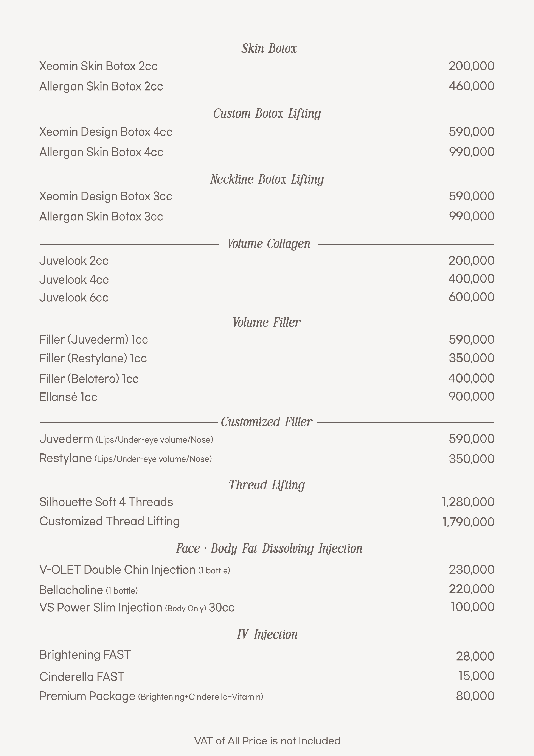Select Restylane Lips/Under-eye volume/Nose item
The height and width of the screenshot is (756, 534).
pos(125,458)
